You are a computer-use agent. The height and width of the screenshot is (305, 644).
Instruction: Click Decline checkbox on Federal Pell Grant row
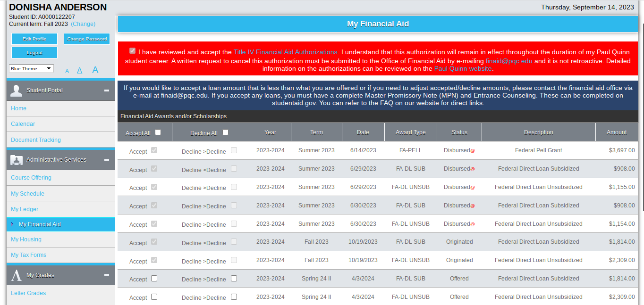[x=234, y=150]
